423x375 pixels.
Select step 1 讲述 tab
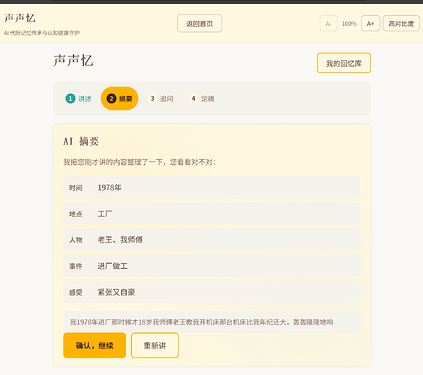[x=78, y=99]
